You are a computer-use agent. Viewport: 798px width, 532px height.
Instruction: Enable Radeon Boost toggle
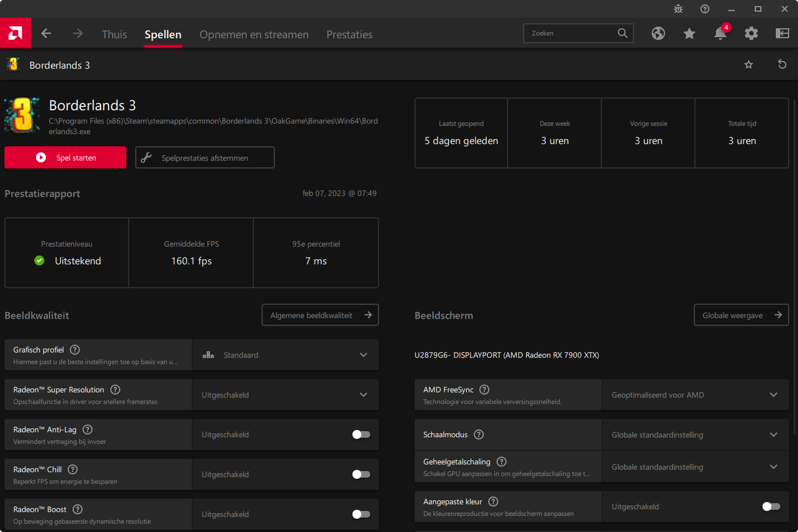361,514
